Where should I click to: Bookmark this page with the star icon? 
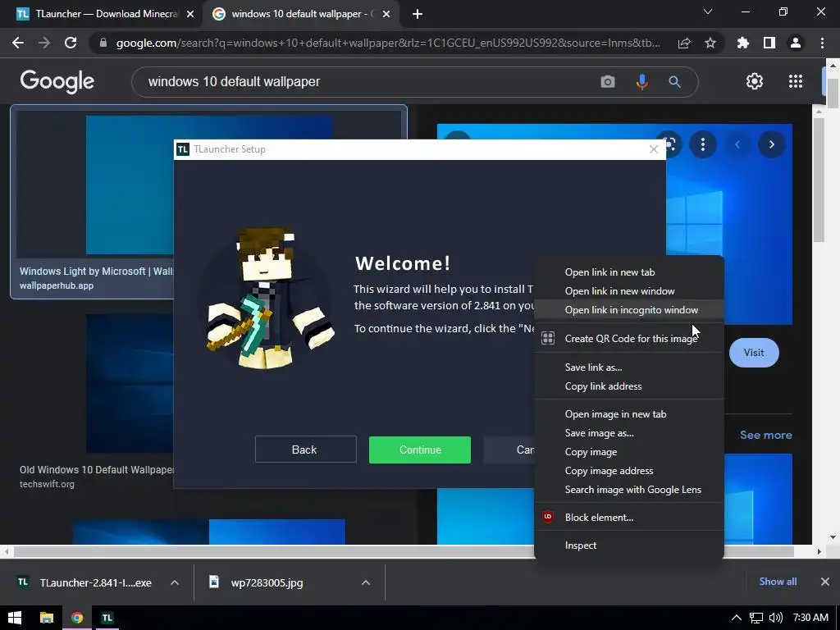pos(710,43)
